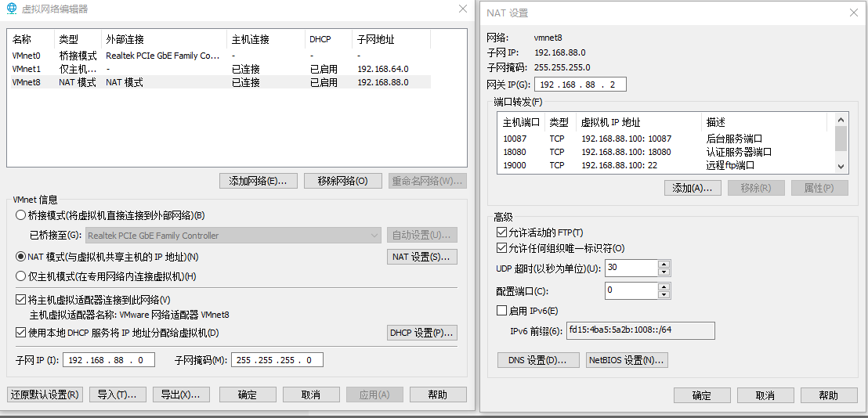Click 192.168.64.0 subnet address cell
Screen dimensions: 868x418
coord(383,69)
